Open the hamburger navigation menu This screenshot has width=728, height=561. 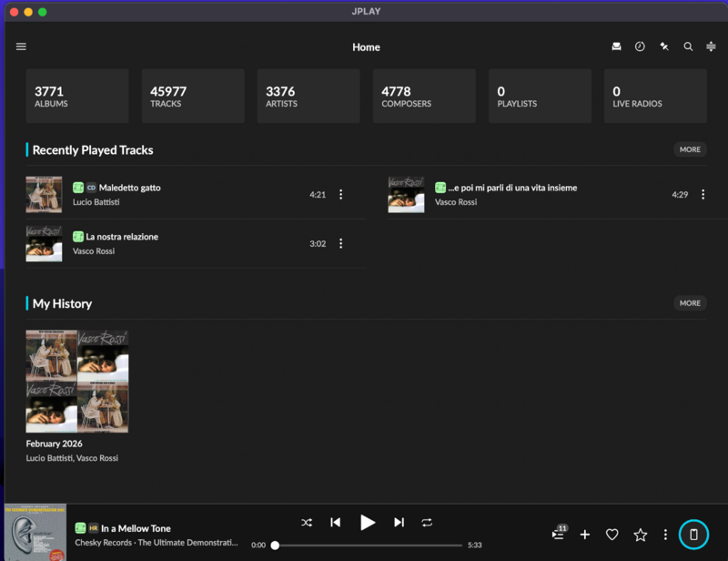coord(21,46)
